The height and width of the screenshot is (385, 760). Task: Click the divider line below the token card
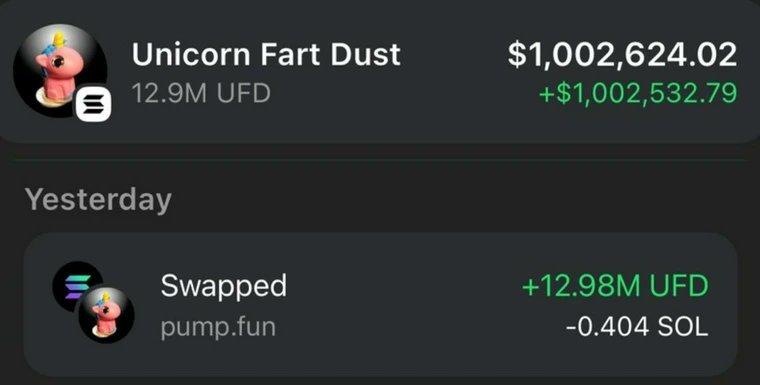(x=380, y=160)
